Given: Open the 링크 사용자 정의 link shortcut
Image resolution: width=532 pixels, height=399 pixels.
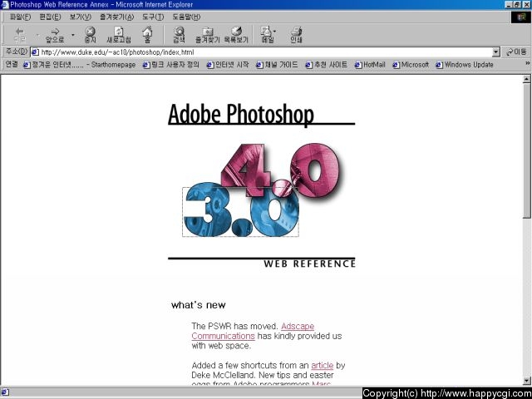Looking at the screenshot, I should click(171, 65).
